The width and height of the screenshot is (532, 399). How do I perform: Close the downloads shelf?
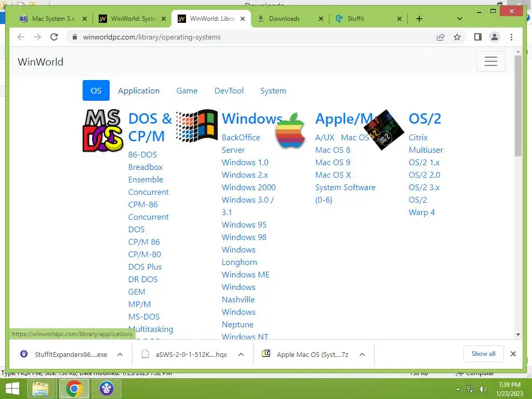pos(513,354)
